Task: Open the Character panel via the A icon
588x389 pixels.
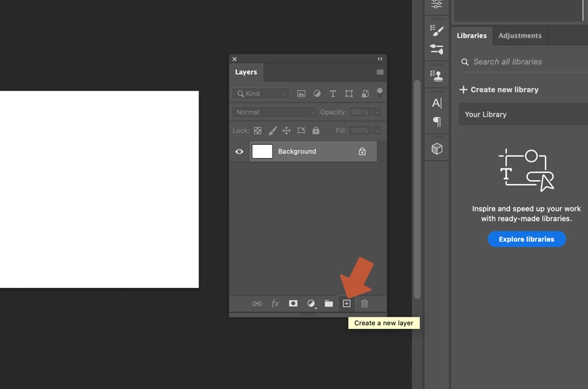Action: point(436,102)
